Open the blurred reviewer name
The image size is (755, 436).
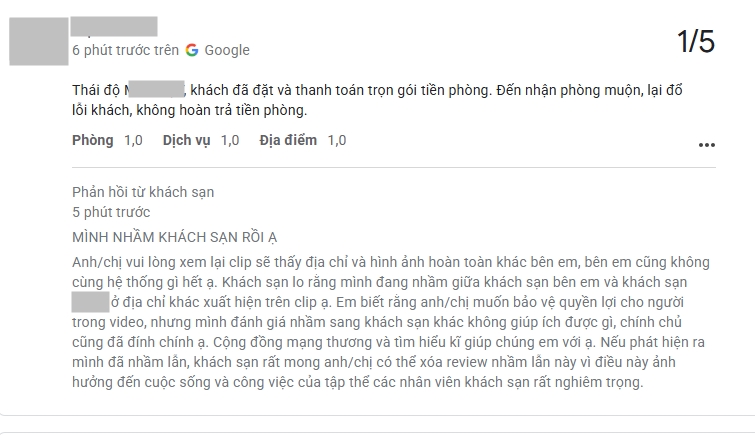click(114, 26)
